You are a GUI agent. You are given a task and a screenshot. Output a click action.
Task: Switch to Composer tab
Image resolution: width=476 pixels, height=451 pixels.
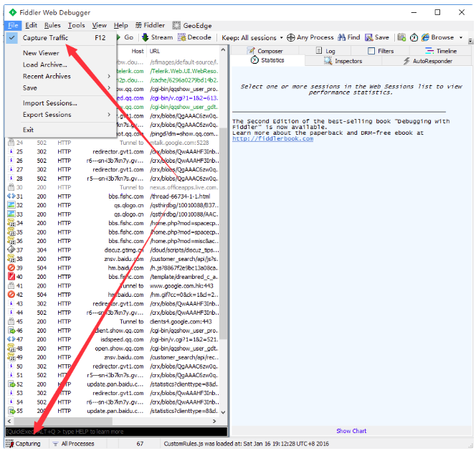265,51
